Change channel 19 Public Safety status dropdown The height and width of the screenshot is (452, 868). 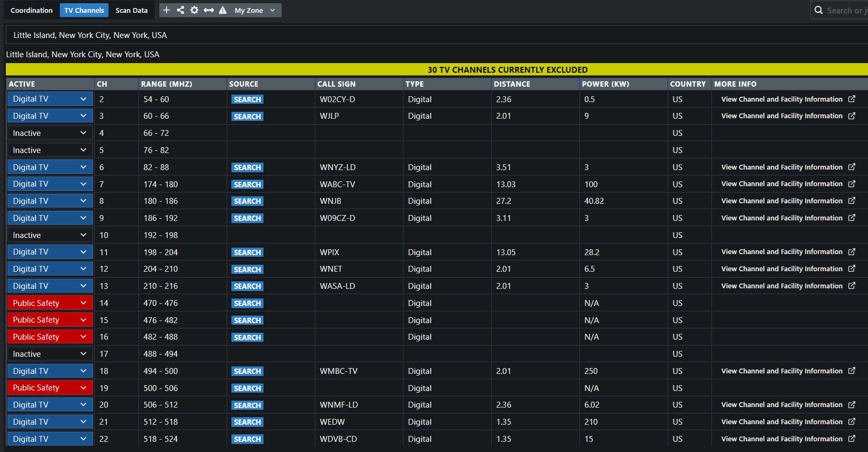(50, 388)
